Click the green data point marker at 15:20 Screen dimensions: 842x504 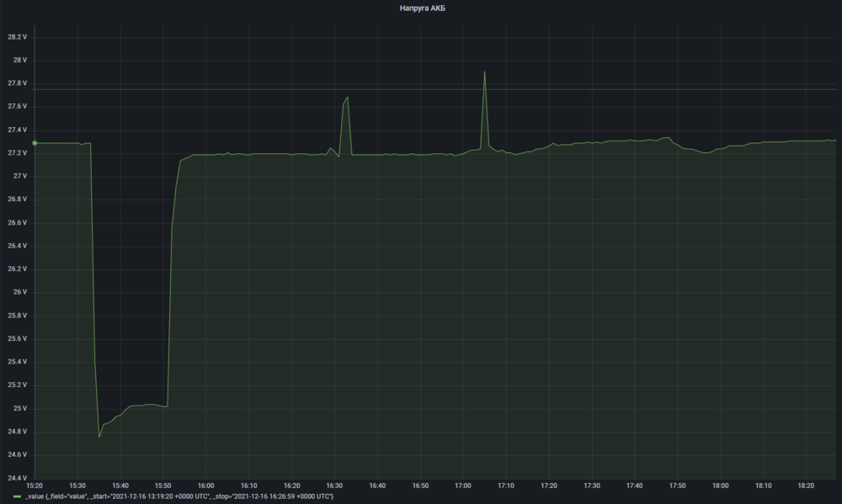point(35,143)
